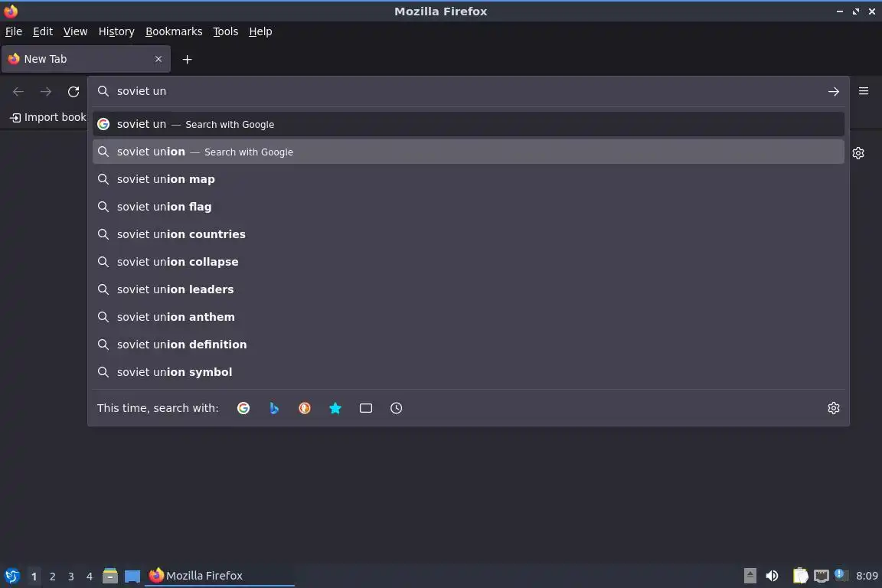882x588 pixels.
Task: Search open tabs with tabs icon
Action: coord(366,408)
